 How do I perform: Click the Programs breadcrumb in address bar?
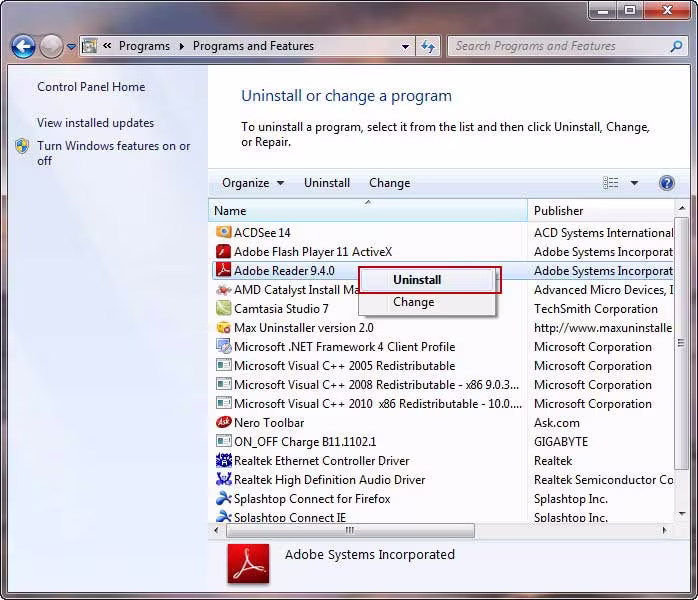(144, 46)
